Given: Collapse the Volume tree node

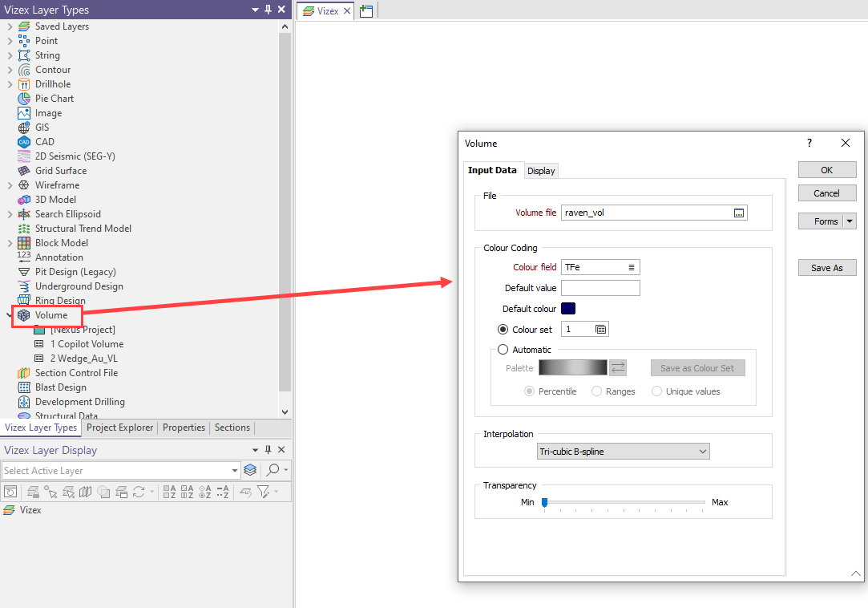Looking at the screenshot, I should (x=9, y=315).
